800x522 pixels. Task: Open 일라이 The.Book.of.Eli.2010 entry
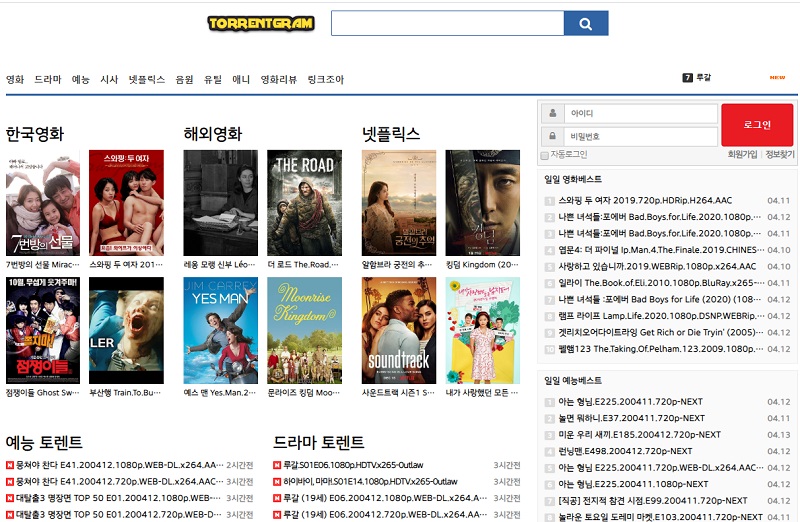pos(661,283)
